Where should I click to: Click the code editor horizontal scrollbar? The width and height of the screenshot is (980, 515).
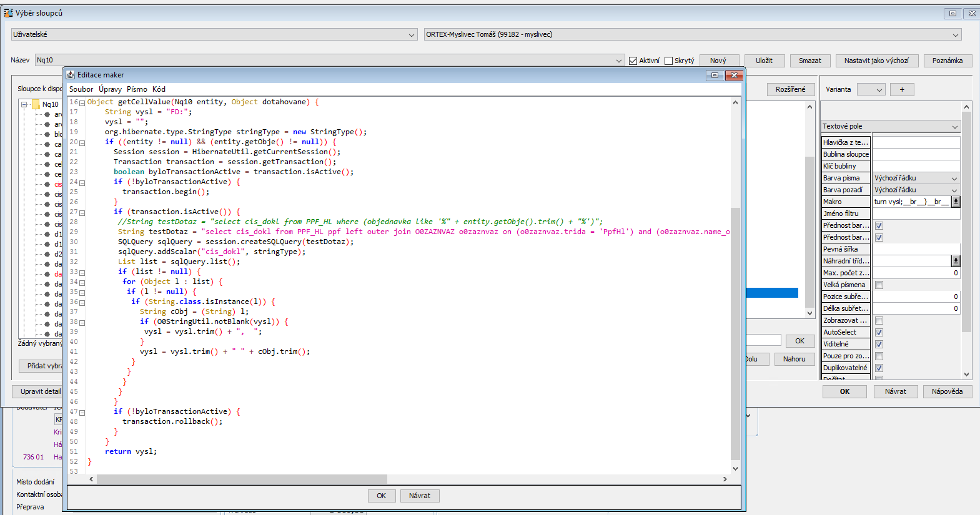tap(241, 479)
